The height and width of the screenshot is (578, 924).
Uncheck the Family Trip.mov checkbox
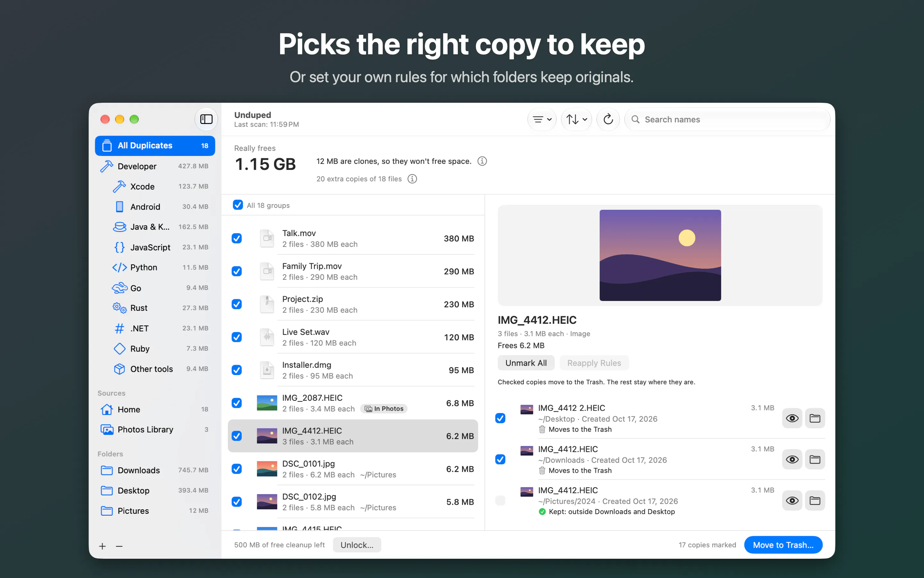click(237, 271)
